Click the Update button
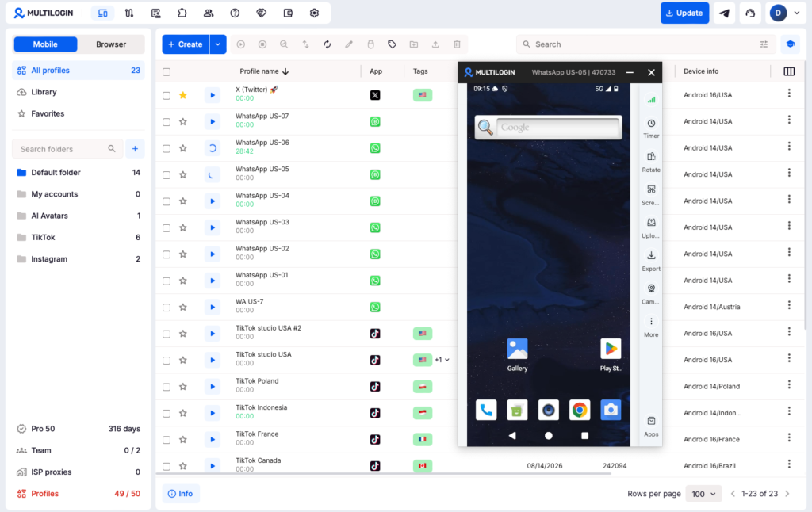This screenshot has height=512, width=812. [684, 13]
